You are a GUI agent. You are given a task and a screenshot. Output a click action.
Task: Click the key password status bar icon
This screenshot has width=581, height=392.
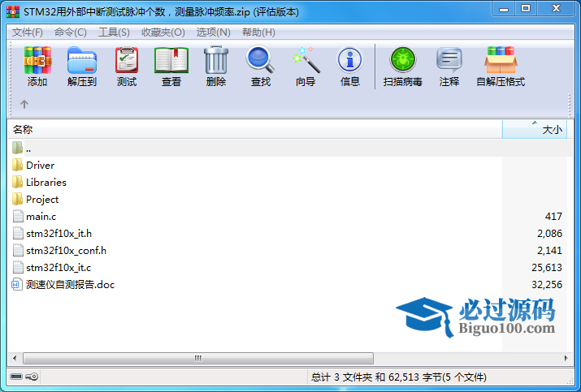[32, 377]
